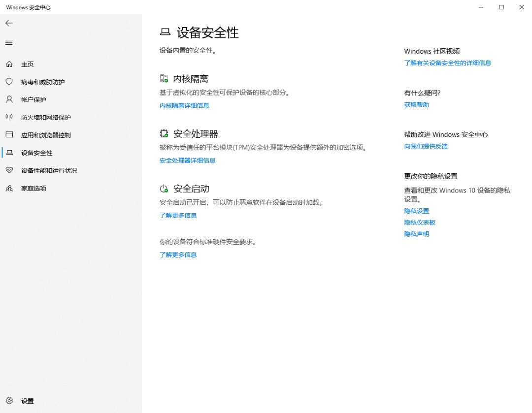Click 向我们提供反馈 link
The height and width of the screenshot is (413, 532).
click(x=426, y=146)
